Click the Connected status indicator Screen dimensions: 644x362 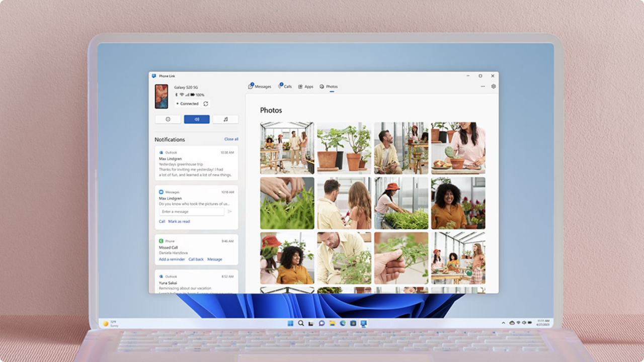(x=187, y=104)
